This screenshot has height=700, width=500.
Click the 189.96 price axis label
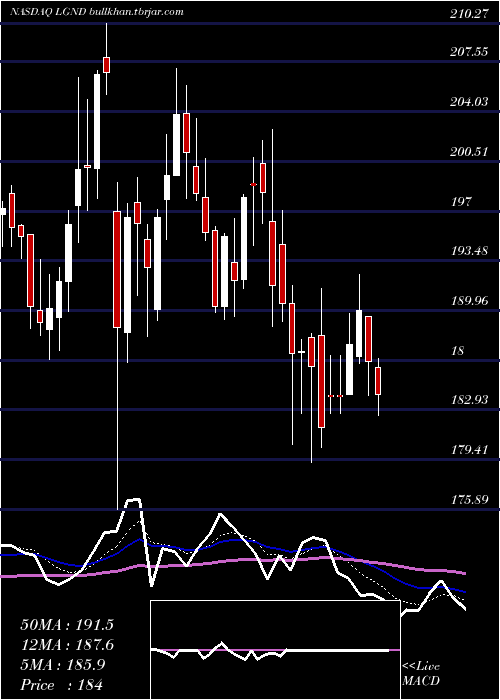[468, 301]
